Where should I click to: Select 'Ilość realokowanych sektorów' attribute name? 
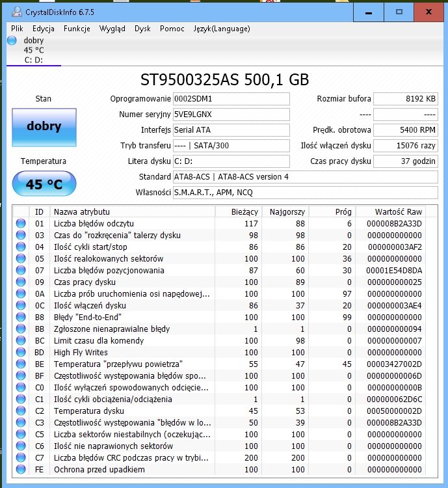[x=109, y=258]
